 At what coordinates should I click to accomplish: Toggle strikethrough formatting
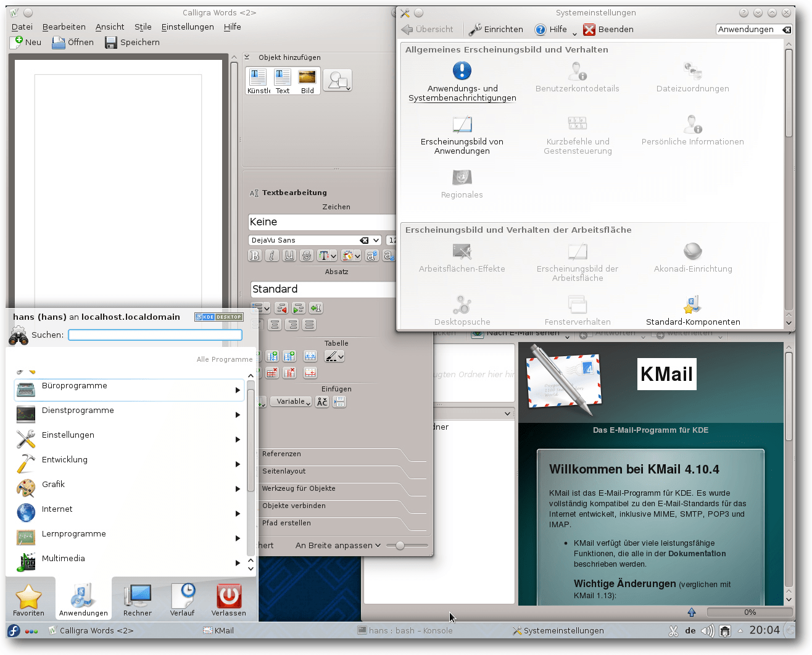click(307, 256)
